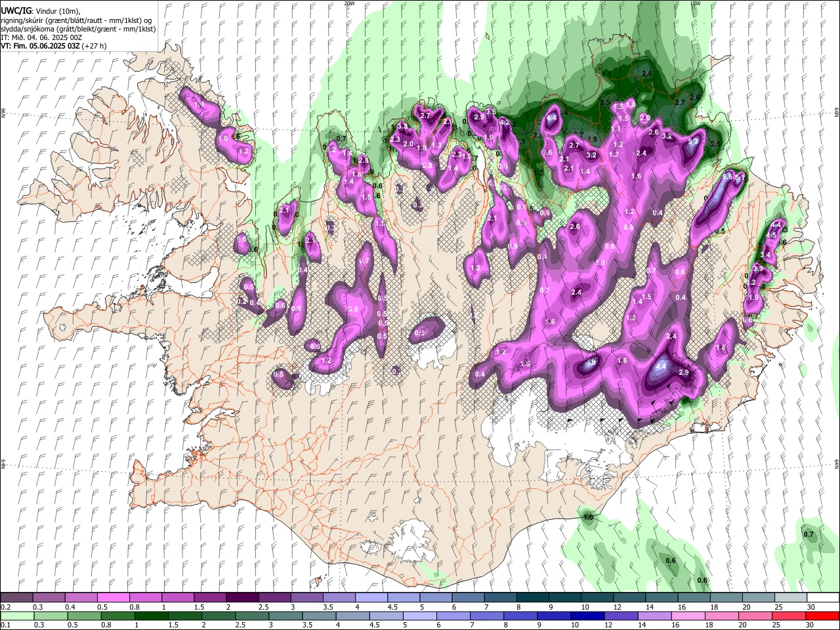The height and width of the screenshot is (630, 840).
Task: Click the '0.7' value in southeast sea patch
Action: (x=808, y=534)
